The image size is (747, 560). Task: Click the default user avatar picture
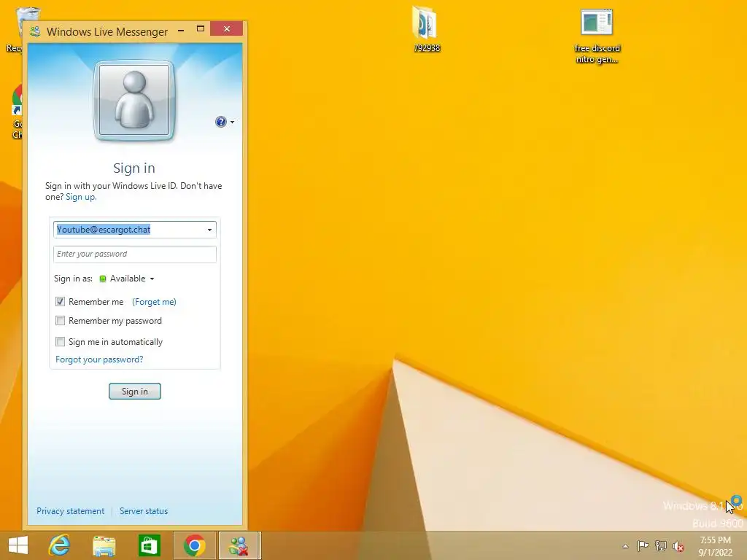pyautogui.click(x=134, y=101)
